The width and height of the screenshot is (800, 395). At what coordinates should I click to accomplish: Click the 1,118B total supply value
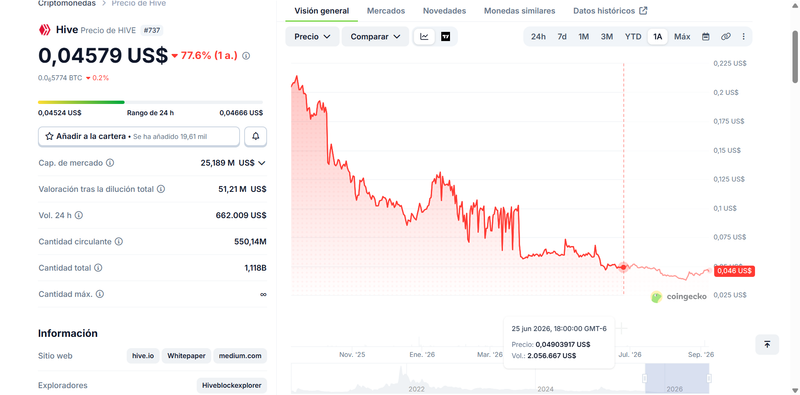coord(255,268)
